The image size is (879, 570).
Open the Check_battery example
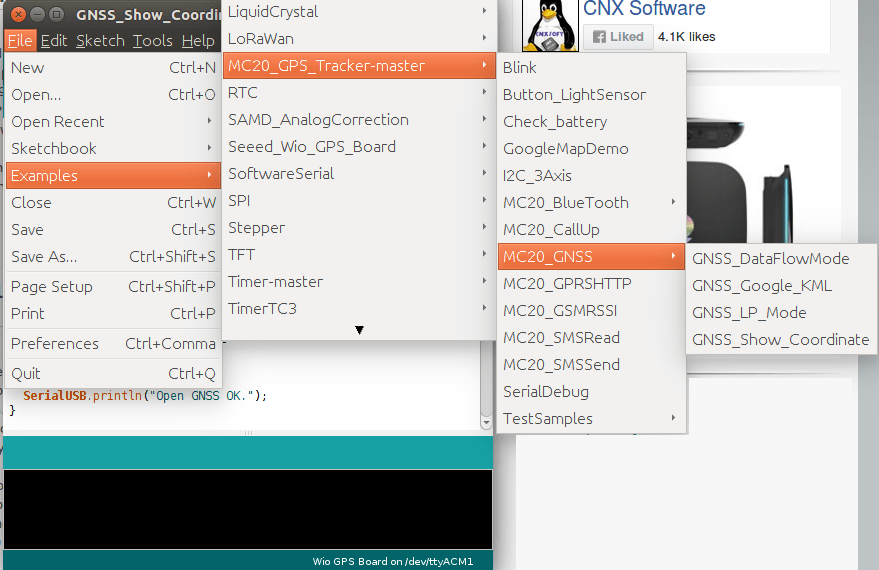[x=591, y=122]
